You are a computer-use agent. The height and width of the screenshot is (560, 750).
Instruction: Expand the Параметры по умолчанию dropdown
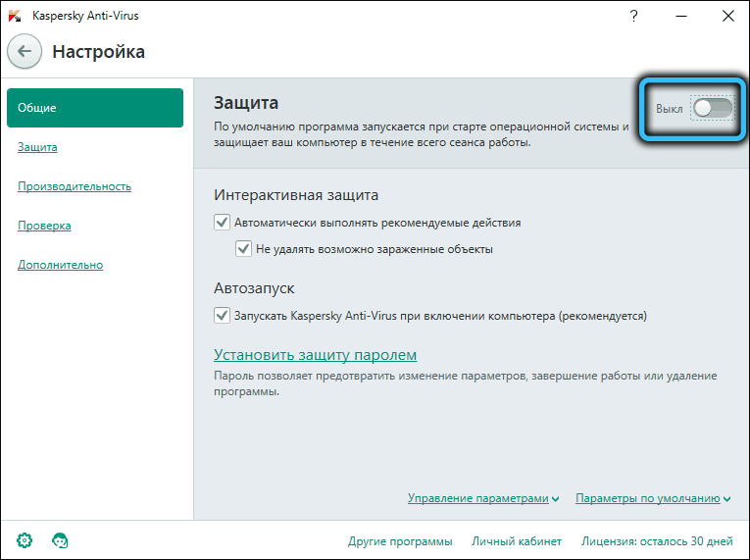(652, 498)
